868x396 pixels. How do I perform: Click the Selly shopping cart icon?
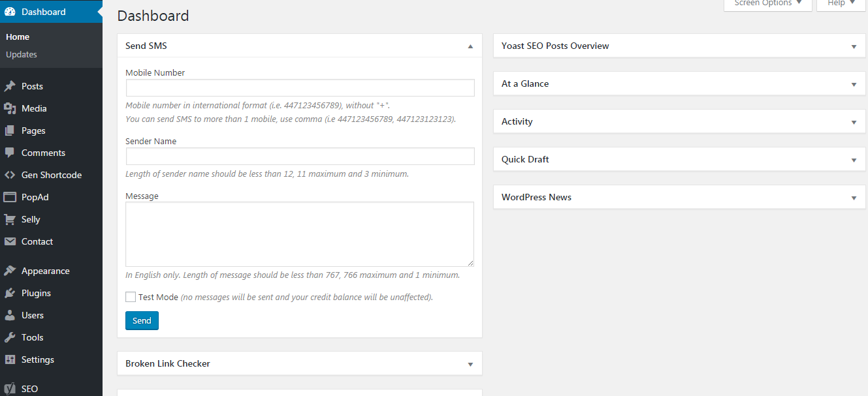[x=10, y=219]
